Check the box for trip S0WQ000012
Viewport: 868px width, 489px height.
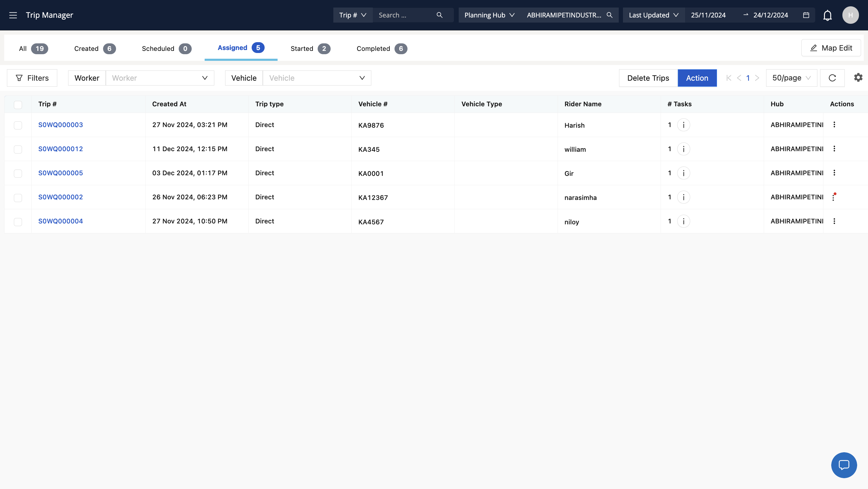click(x=18, y=149)
